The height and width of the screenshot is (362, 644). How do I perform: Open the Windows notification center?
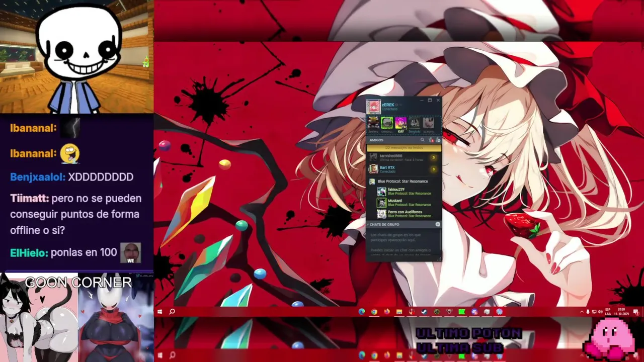[x=636, y=312]
